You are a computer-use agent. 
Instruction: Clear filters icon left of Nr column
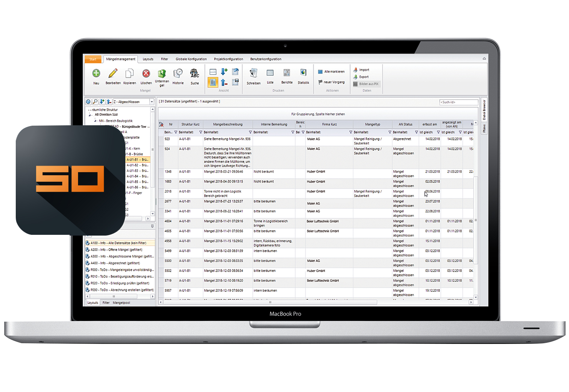coord(161,125)
